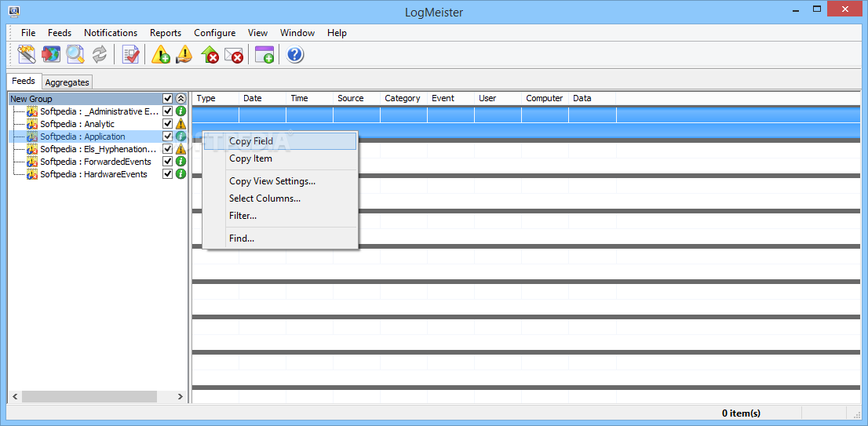
Task: Disable the HardwareEvents feed checkbox
Action: click(x=168, y=173)
